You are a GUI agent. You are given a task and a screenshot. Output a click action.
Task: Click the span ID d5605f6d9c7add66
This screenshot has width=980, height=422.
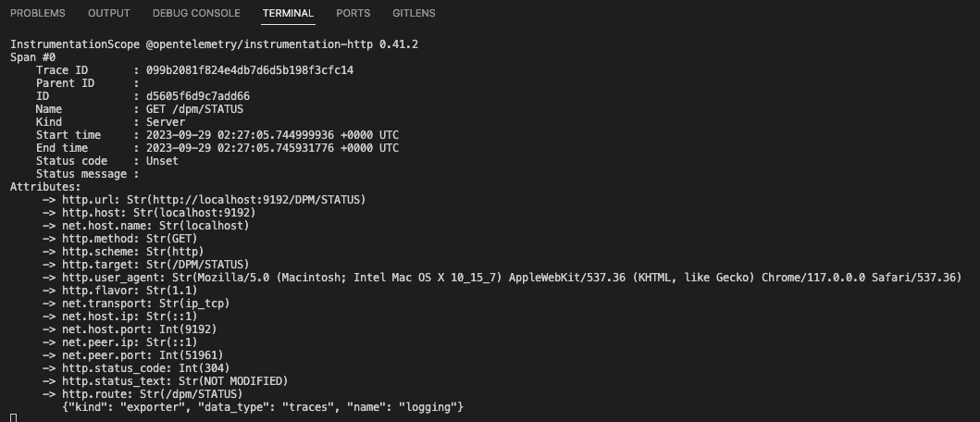click(x=198, y=96)
